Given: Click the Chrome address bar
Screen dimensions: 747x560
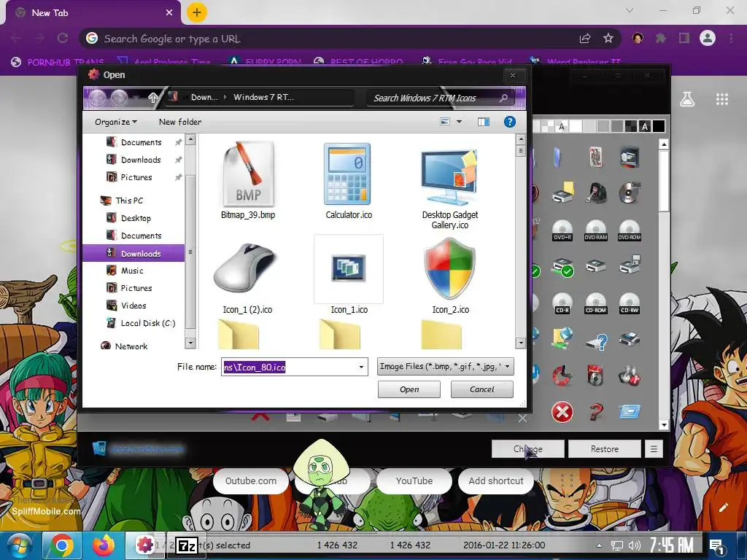Looking at the screenshot, I should (x=333, y=39).
